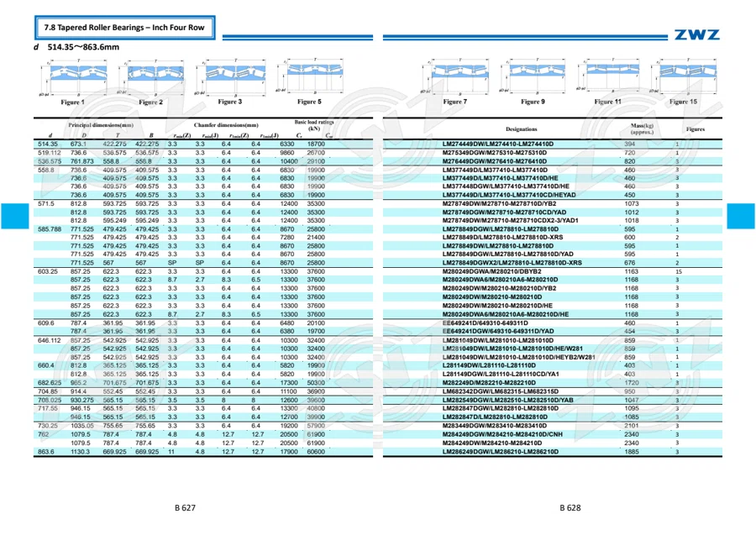Click the '536.575' value in the d column

pyautogui.click(x=50, y=161)
